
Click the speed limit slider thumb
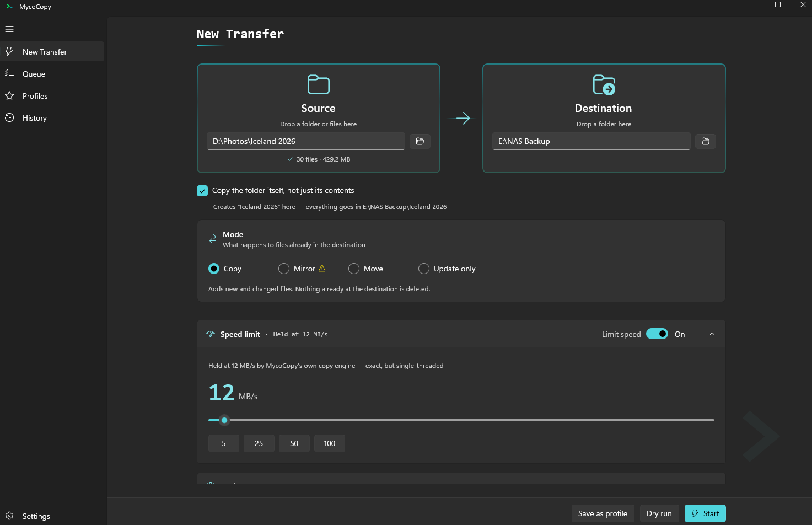(224, 420)
